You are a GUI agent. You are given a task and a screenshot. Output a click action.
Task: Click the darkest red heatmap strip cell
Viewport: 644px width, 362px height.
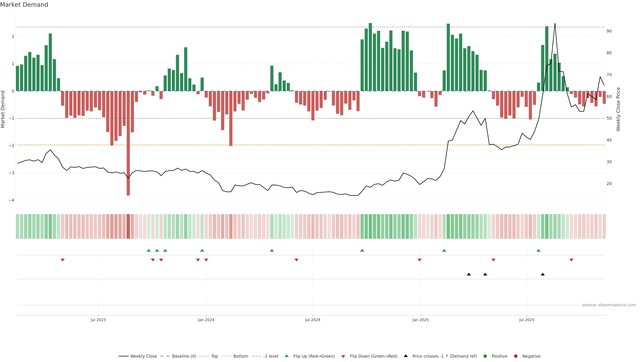pyautogui.click(x=128, y=226)
